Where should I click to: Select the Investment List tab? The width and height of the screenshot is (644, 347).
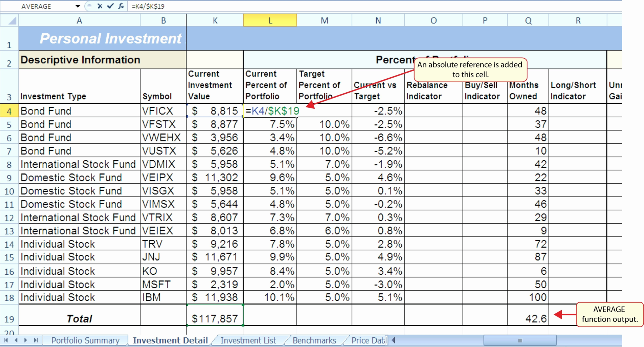(x=248, y=340)
